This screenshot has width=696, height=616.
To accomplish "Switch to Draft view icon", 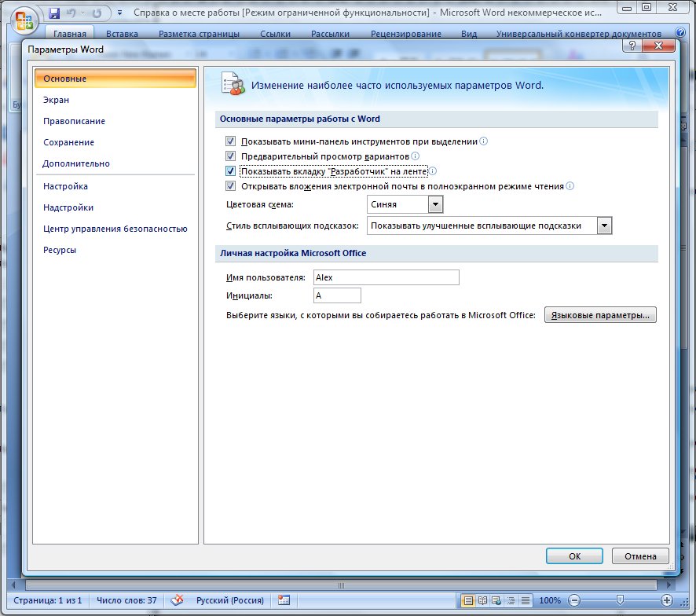I will coord(525,601).
